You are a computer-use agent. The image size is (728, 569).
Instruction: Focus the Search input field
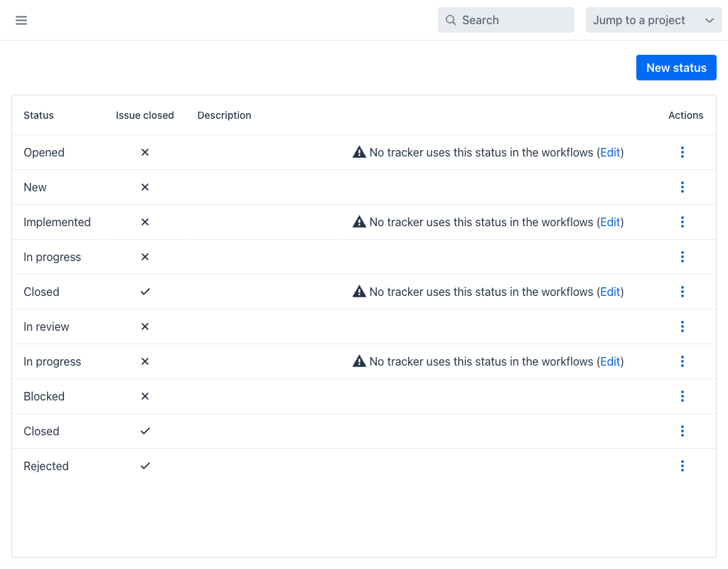pos(505,20)
